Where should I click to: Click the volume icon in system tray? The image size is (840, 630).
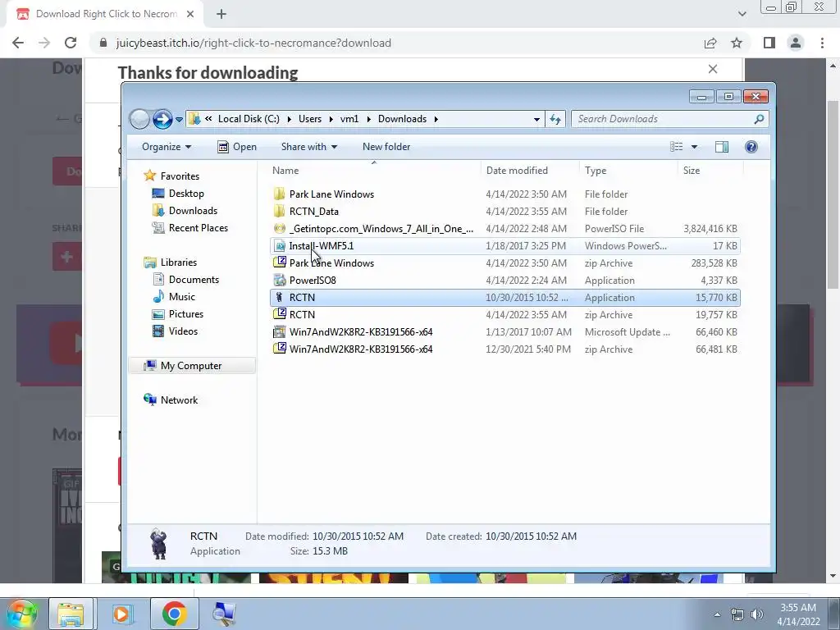[756, 614]
